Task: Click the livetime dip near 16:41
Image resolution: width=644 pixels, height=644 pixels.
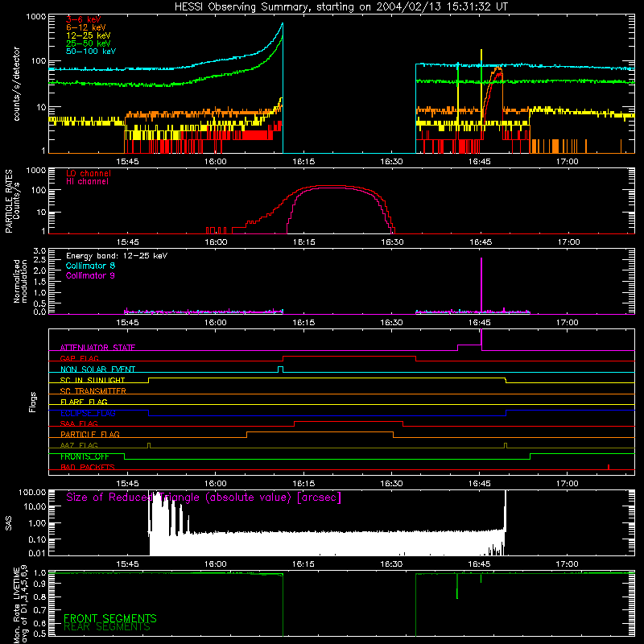Action: (457, 586)
